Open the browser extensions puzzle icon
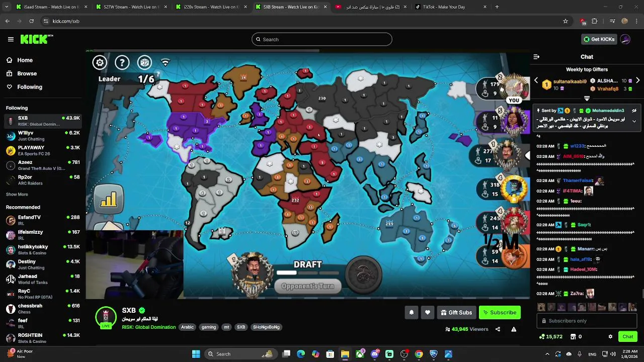Viewport: 644px width, 362px height. point(595,21)
